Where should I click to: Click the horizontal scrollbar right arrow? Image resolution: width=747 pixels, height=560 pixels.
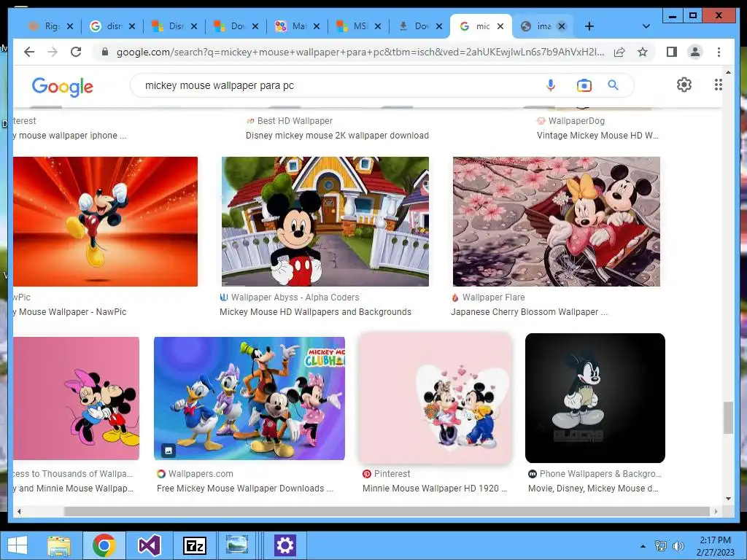pyautogui.click(x=716, y=511)
